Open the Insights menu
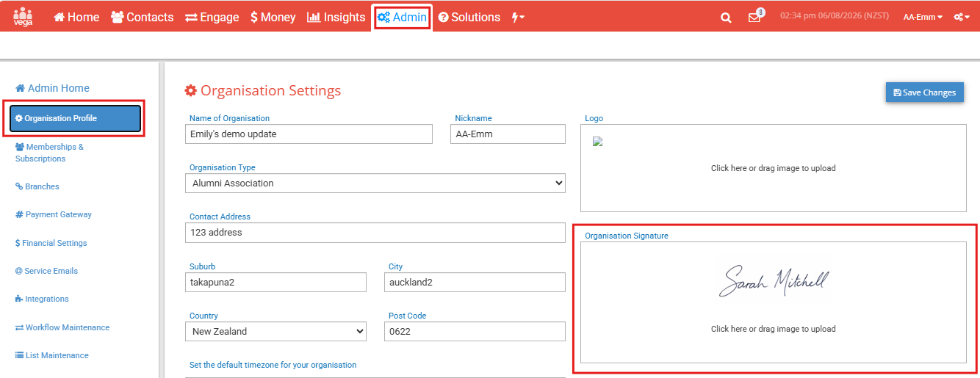The height and width of the screenshot is (378, 980). tap(336, 17)
